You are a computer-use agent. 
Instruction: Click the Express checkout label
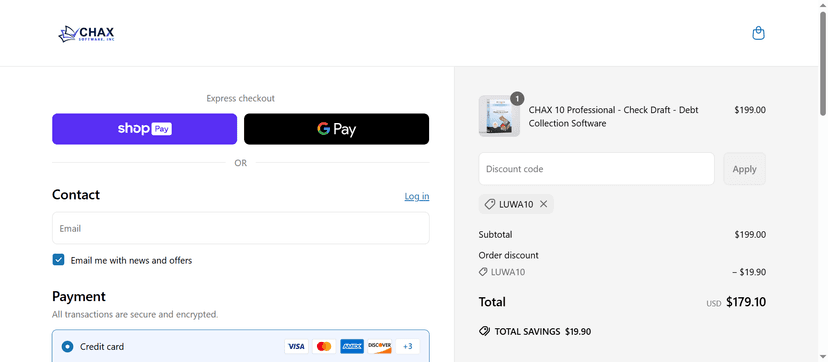click(x=240, y=98)
